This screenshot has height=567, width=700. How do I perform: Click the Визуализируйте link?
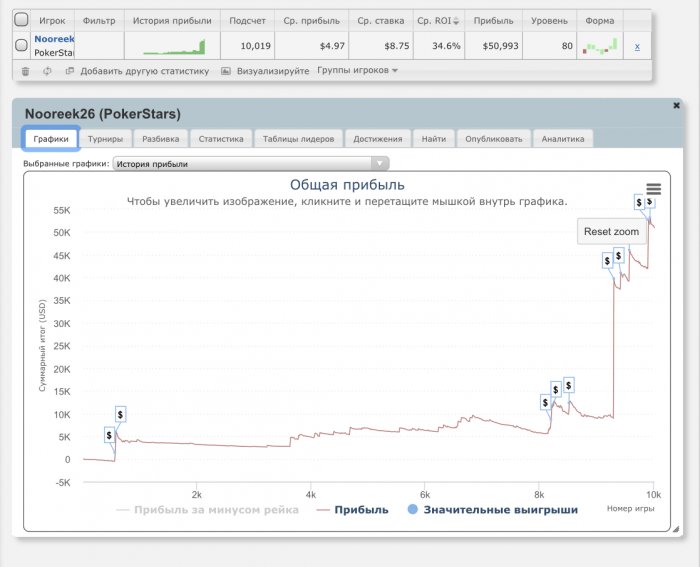click(273, 71)
